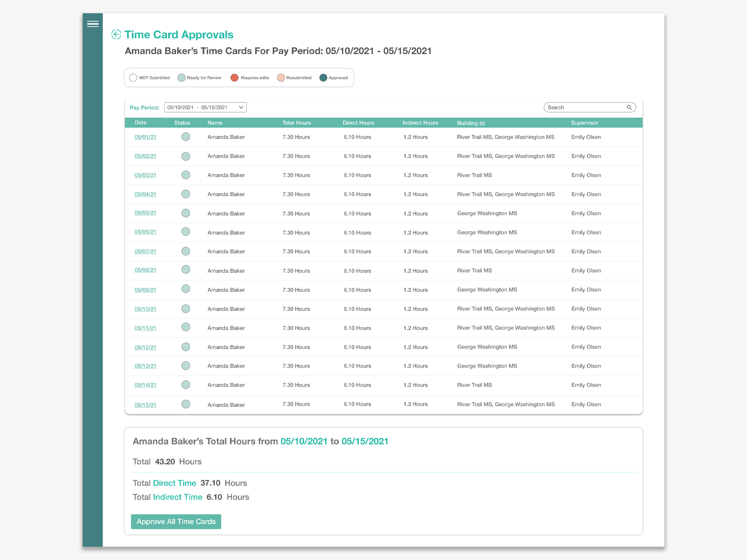Viewport: 747px width, 560px height.
Task: Open the Pay Period date range dropdown
Action: click(205, 107)
